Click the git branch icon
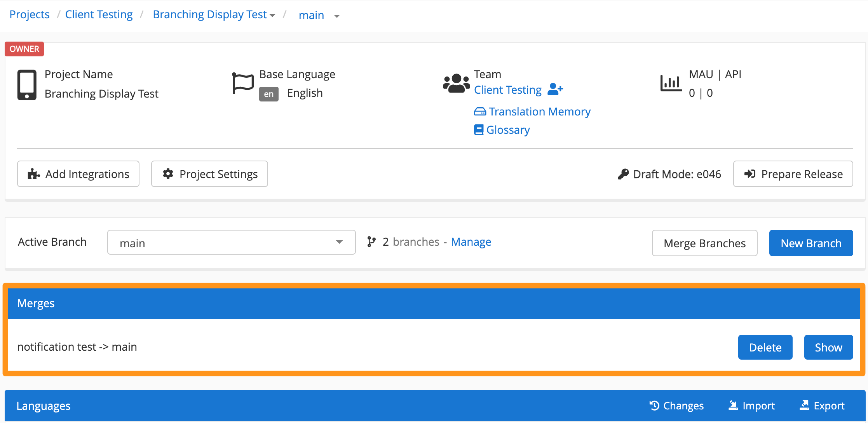The image size is (868, 423). (x=371, y=242)
